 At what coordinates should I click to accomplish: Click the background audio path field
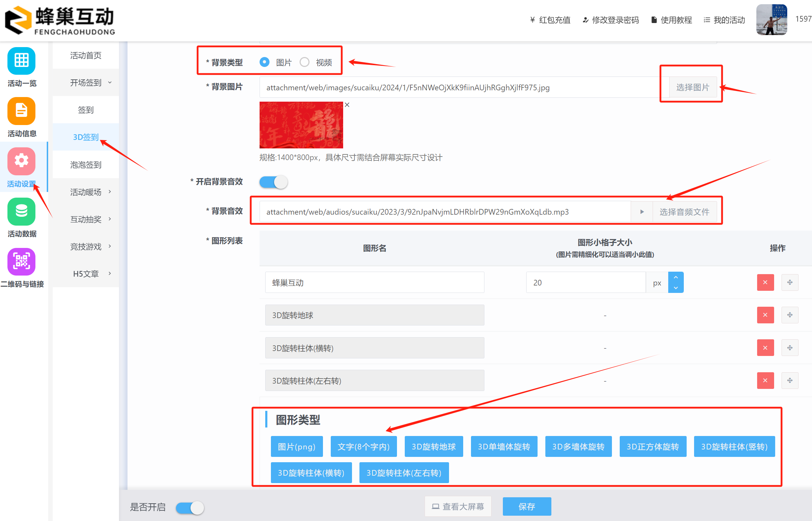[445, 212]
